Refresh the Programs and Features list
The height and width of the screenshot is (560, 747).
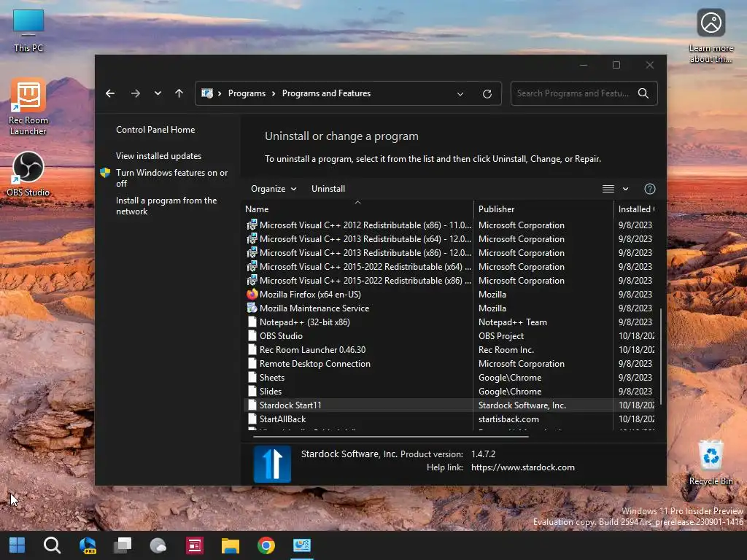point(487,94)
